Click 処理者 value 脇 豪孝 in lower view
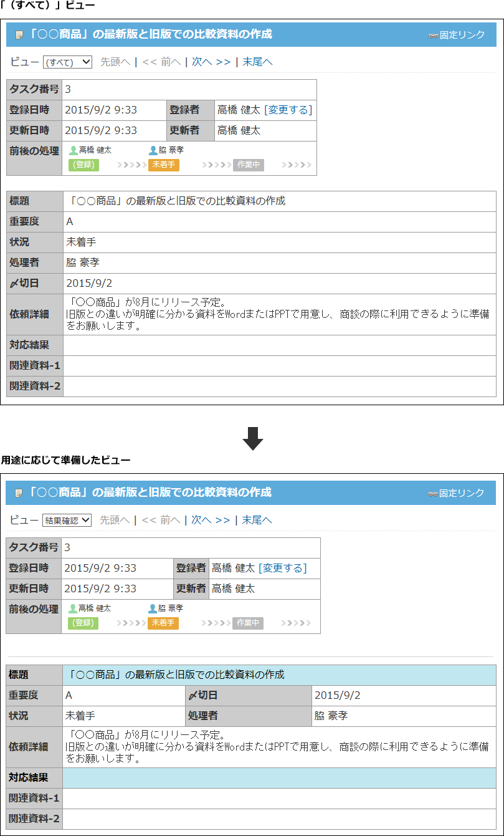Viewport: 504px width, 836px height. pos(331,716)
